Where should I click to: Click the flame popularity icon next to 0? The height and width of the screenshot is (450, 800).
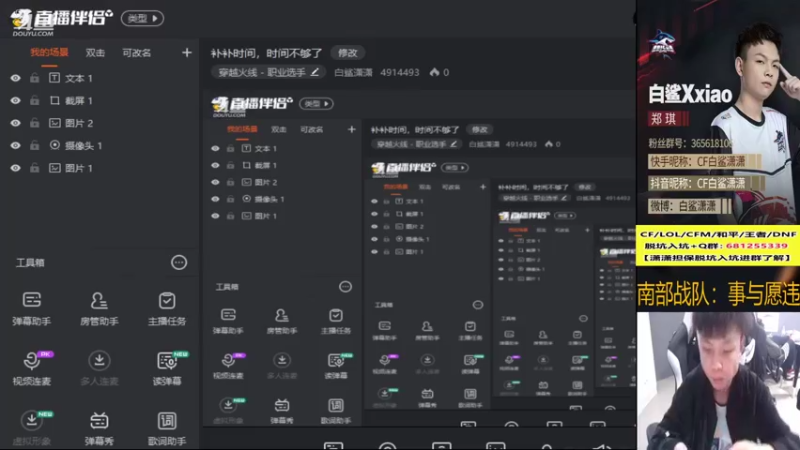(x=434, y=72)
